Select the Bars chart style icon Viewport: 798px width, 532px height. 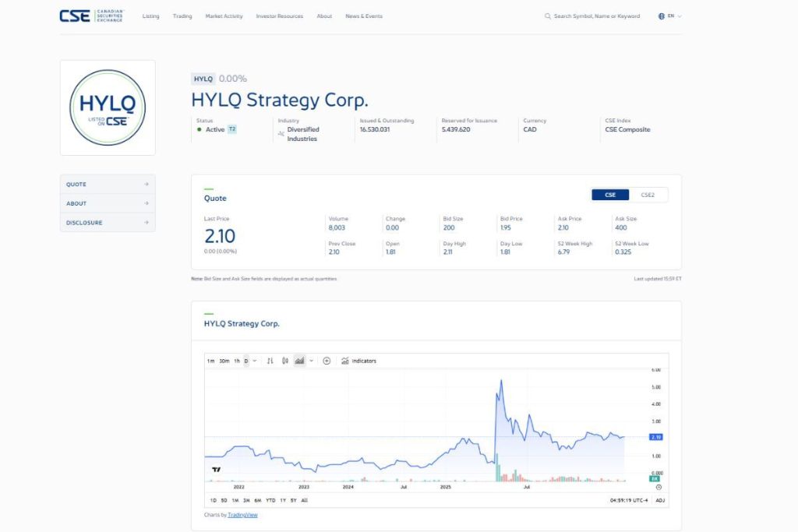click(x=270, y=361)
